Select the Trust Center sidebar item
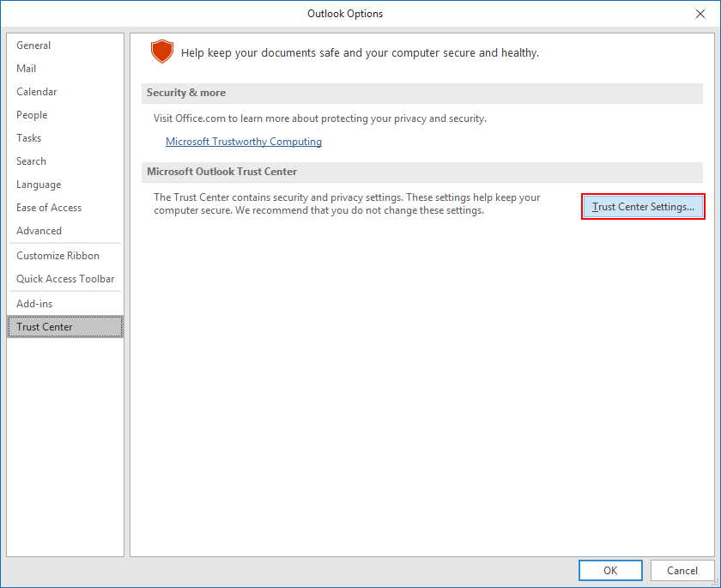This screenshot has width=721, height=588. [x=45, y=327]
